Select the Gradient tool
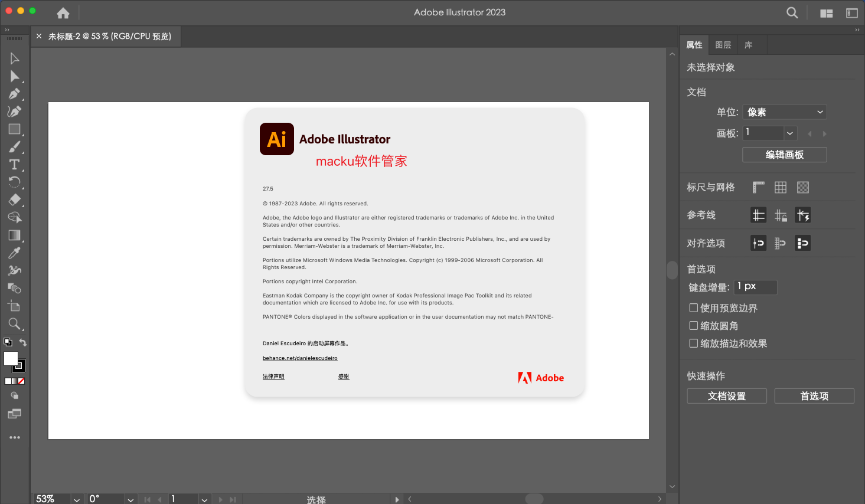This screenshot has height=504, width=865. tap(15, 235)
